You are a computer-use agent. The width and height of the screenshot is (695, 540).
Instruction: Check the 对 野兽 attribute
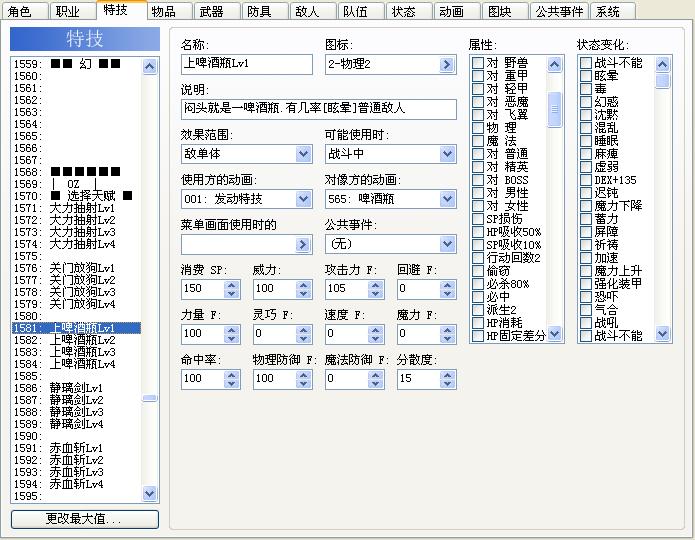click(477, 63)
